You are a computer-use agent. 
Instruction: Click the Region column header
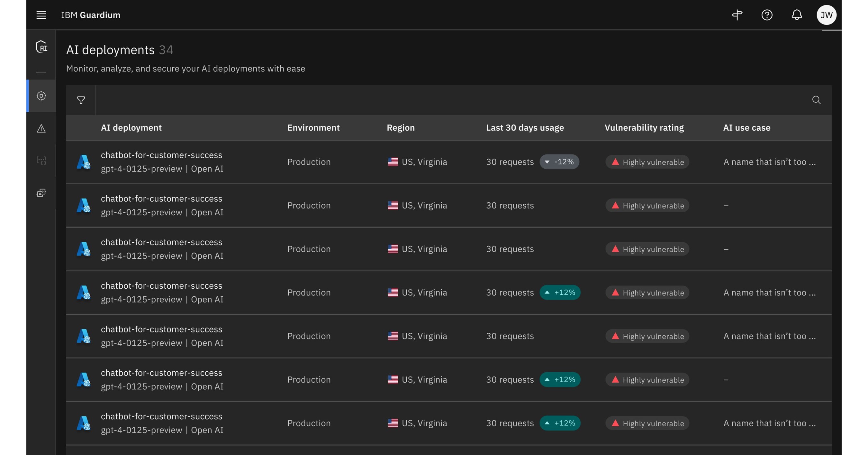point(401,127)
